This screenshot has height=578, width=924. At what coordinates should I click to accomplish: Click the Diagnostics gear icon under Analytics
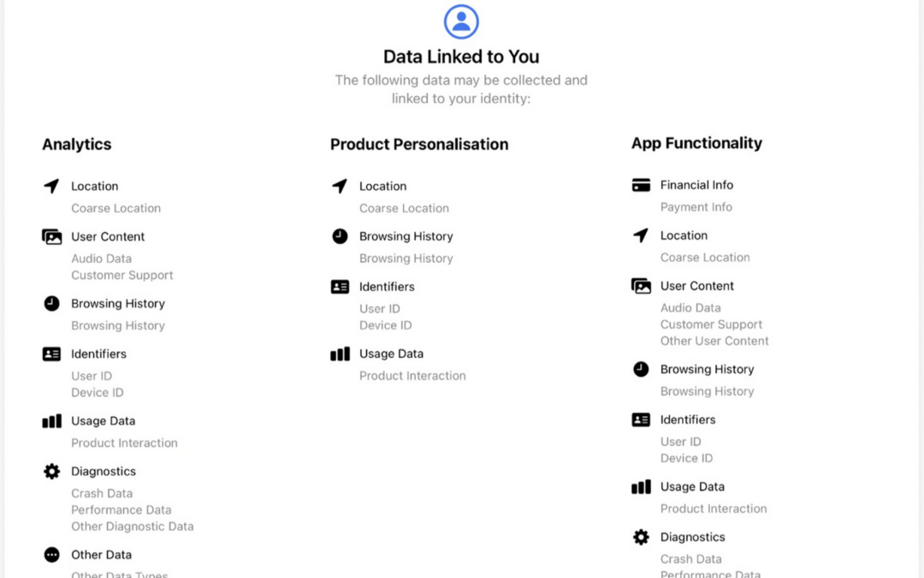[52, 471]
